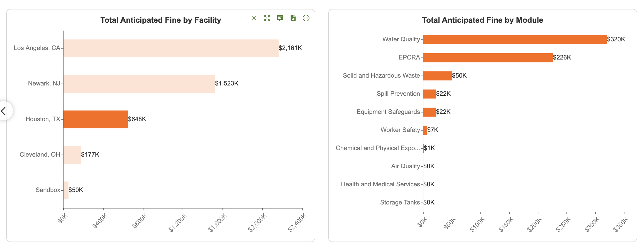
Task: Select the Cleveland, OH bar
Action: tap(72, 155)
